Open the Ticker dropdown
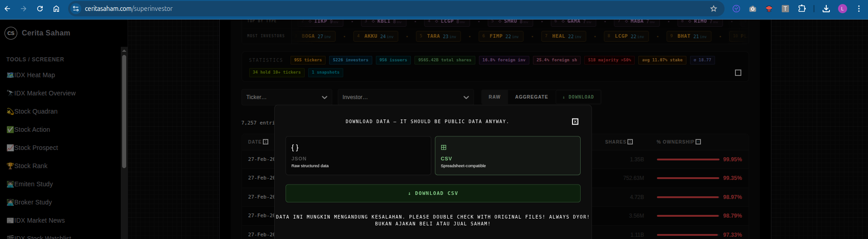 pos(286,97)
